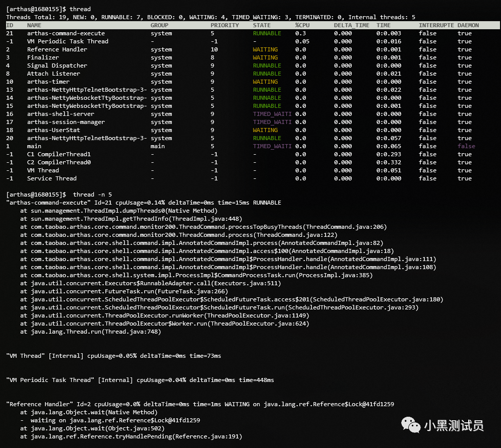Image resolution: width=501 pixels, height=448 pixels.
Task: Click the 'thread -n 5' command text
Action: (x=93, y=195)
